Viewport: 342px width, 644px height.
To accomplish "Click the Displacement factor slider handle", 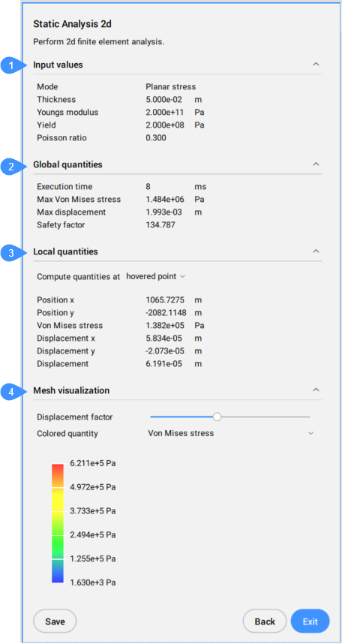I will click(x=217, y=417).
